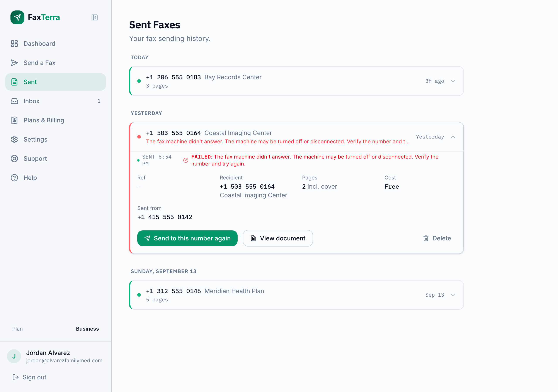
Task: Click the Jordan Alvarez profile avatar
Action: 14,356
